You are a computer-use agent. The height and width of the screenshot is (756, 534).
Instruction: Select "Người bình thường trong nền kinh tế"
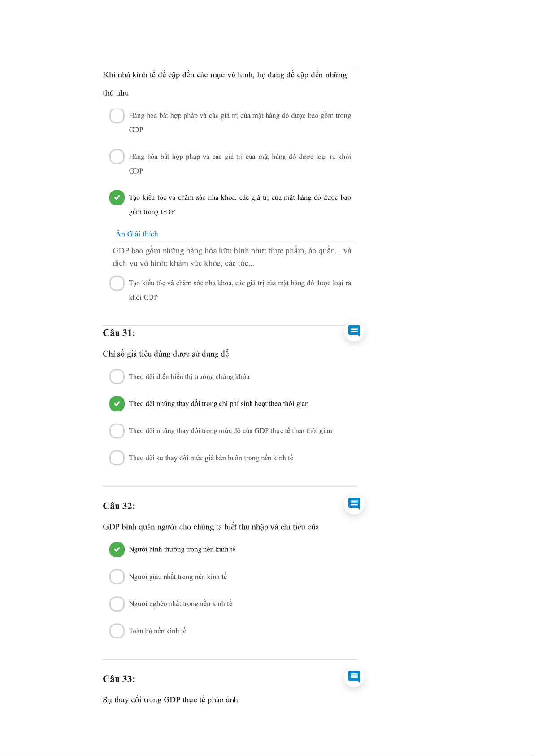[117, 550]
